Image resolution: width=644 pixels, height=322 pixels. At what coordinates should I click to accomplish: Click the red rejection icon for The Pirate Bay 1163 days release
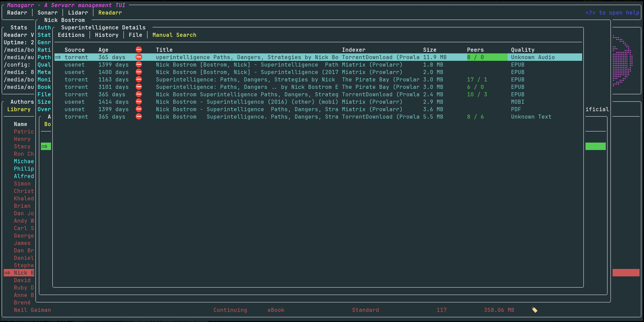point(139,79)
